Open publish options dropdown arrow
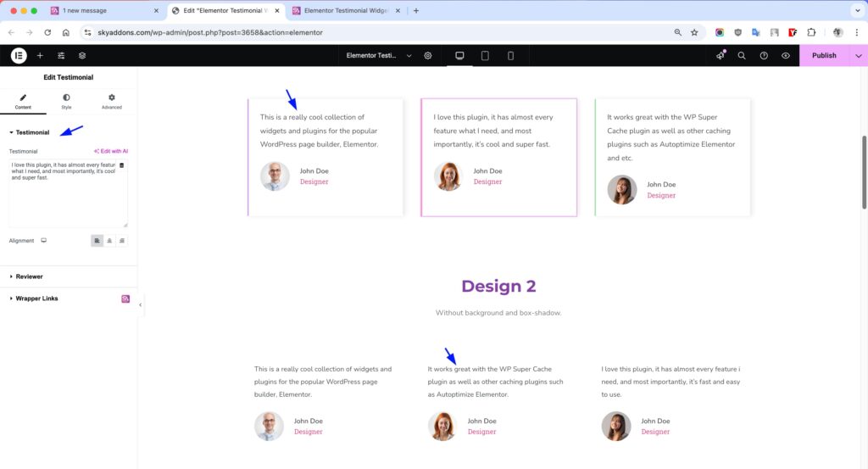This screenshot has width=868, height=469. click(859, 55)
